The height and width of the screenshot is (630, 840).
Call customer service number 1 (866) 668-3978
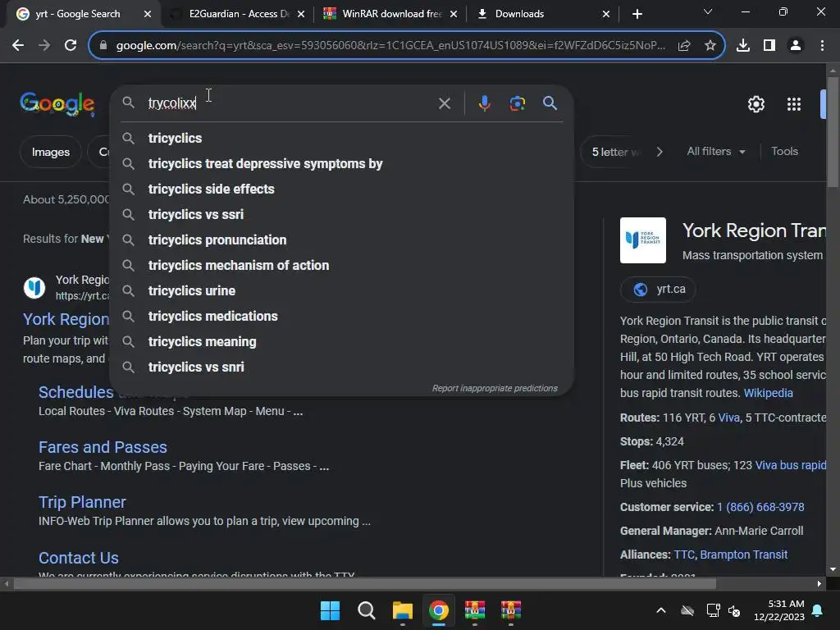click(760, 507)
